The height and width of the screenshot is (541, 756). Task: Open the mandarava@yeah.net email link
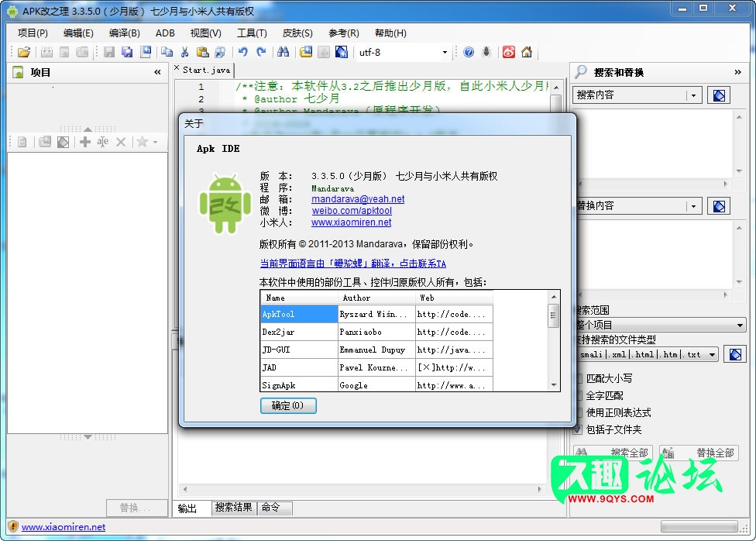(x=358, y=199)
